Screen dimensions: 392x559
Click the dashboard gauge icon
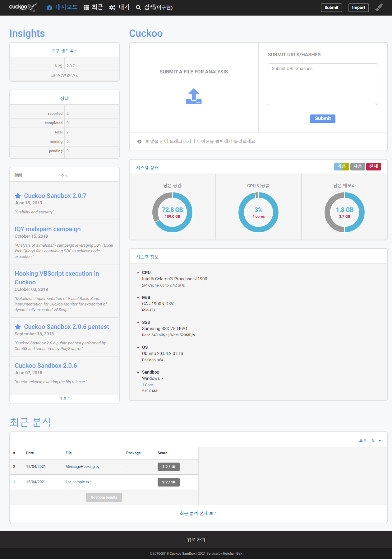pos(49,7)
